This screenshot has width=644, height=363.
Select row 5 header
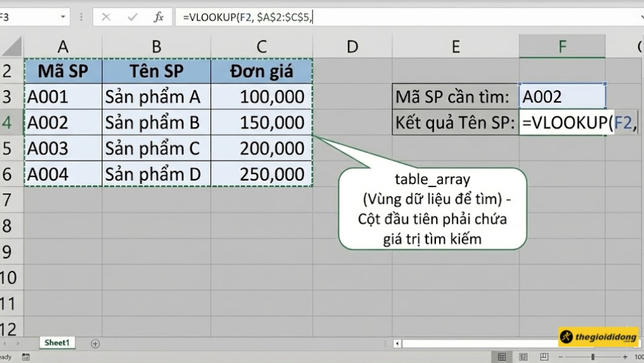12,148
